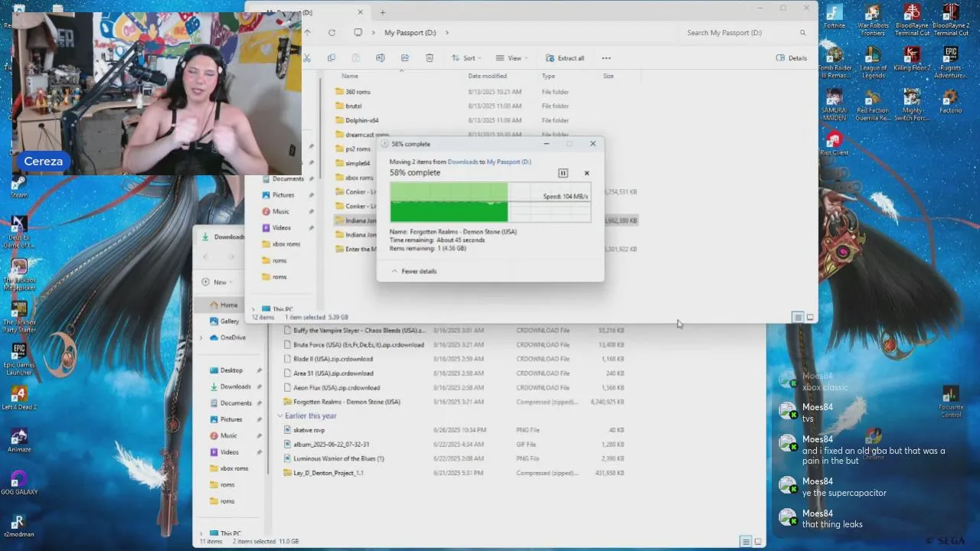Open Epic Games Launcher desktop icon
The width and height of the screenshot is (980, 551).
(x=19, y=358)
